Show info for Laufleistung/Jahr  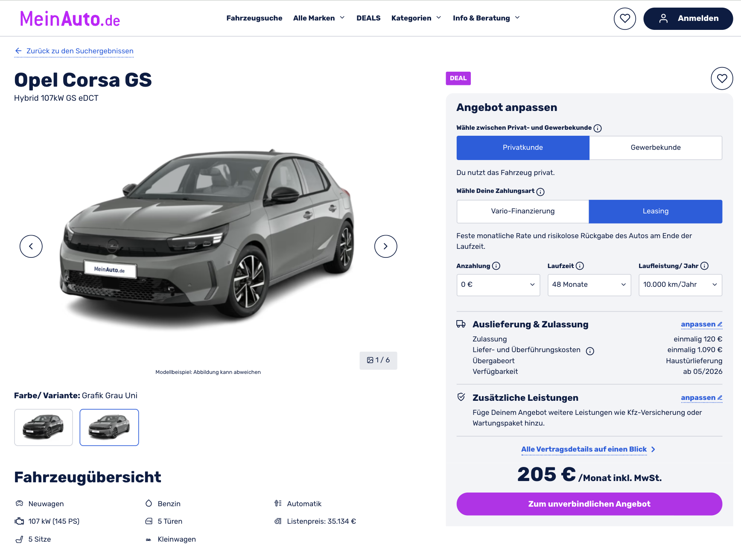(704, 266)
